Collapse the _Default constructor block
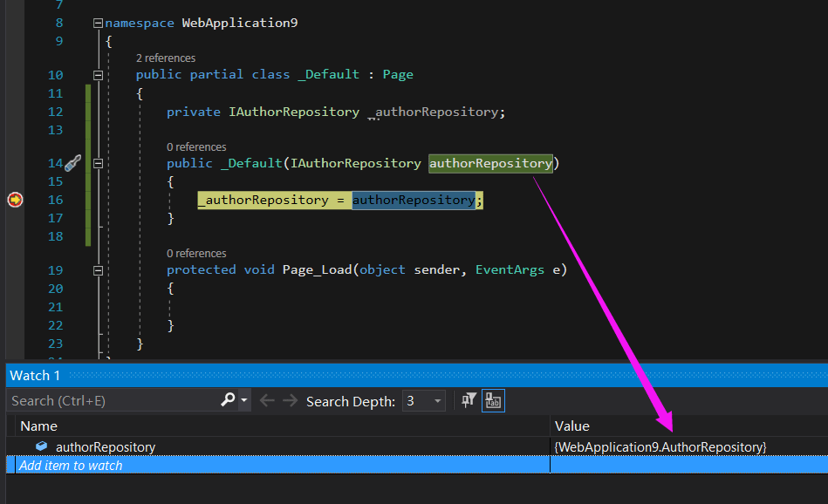The height and width of the screenshot is (504, 828). pyautogui.click(x=98, y=163)
